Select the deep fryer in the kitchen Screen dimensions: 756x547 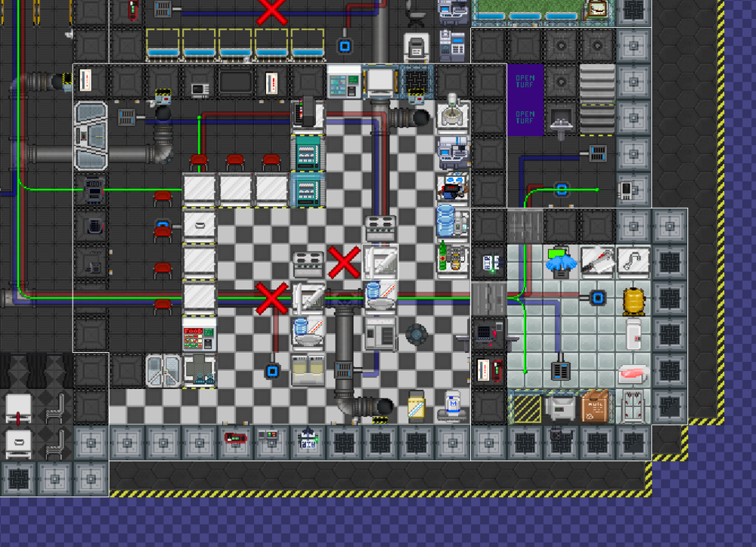(308, 369)
